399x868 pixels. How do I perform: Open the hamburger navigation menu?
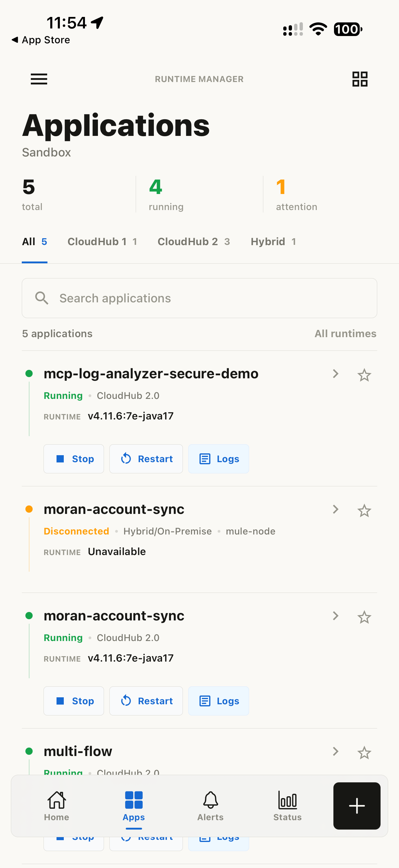(x=39, y=79)
